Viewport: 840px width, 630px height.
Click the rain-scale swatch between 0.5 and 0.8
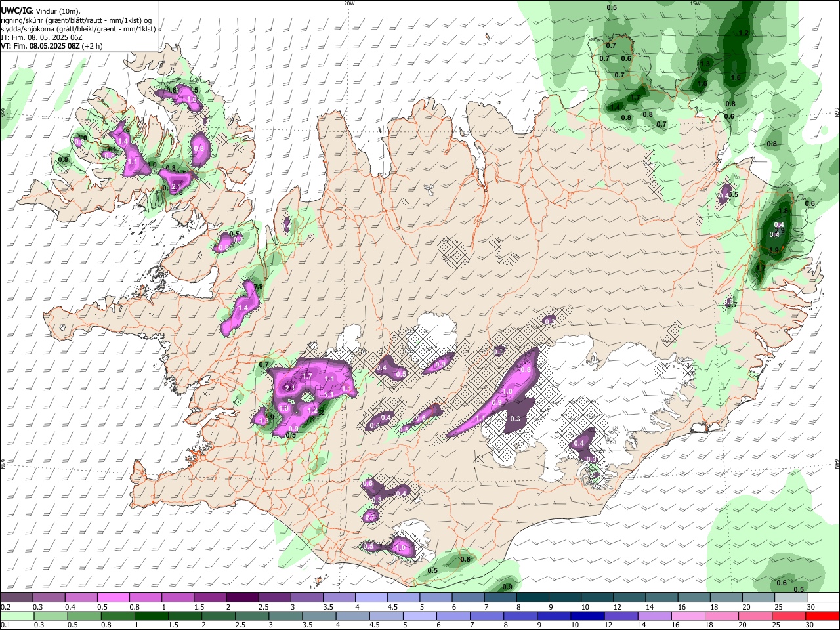coord(84,616)
